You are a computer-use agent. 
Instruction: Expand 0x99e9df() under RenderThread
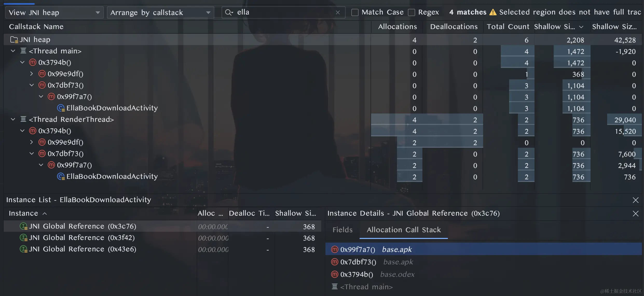tap(32, 142)
